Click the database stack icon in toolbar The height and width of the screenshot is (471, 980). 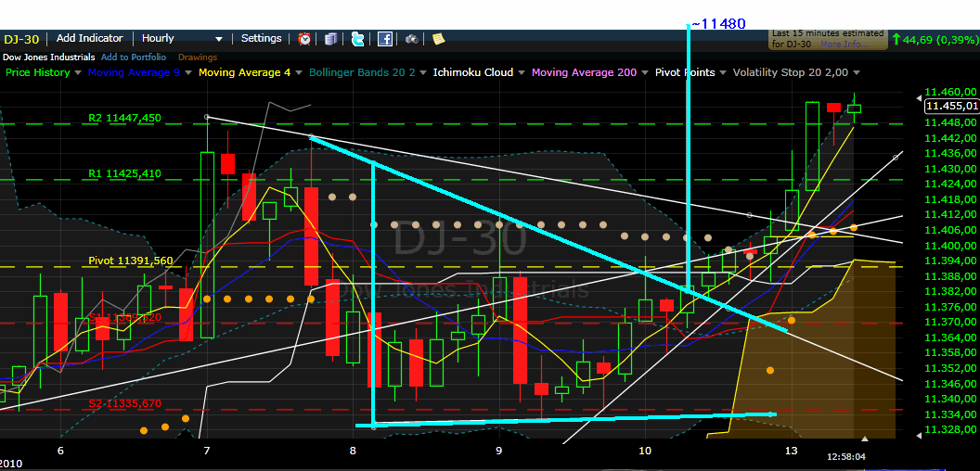(x=331, y=39)
